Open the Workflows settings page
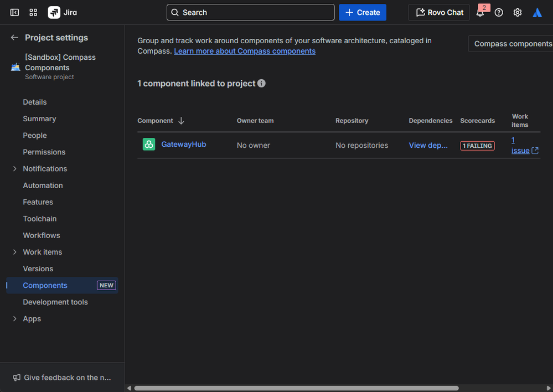The height and width of the screenshot is (392, 553). [x=42, y=235]
